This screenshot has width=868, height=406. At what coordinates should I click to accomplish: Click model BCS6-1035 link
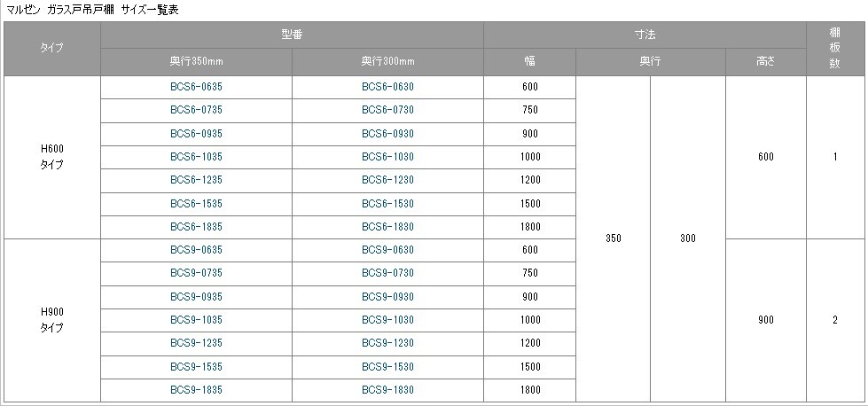coord(196,157)
